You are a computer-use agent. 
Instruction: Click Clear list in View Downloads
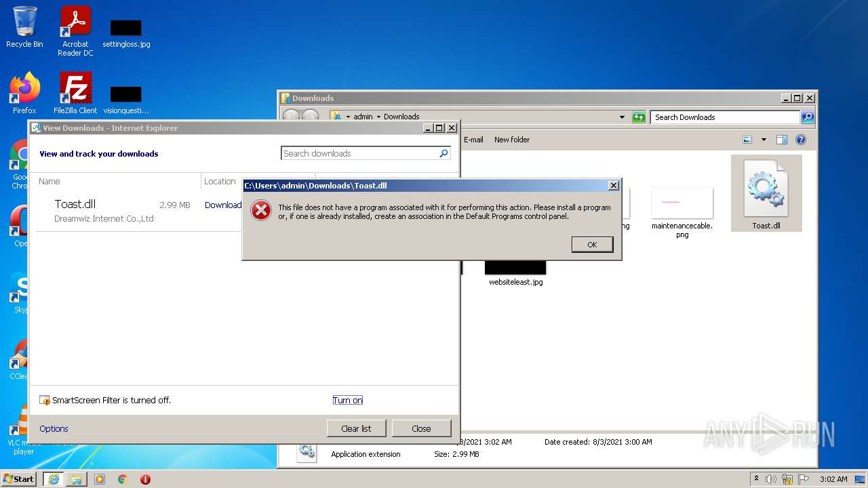(x=356, y=428)
